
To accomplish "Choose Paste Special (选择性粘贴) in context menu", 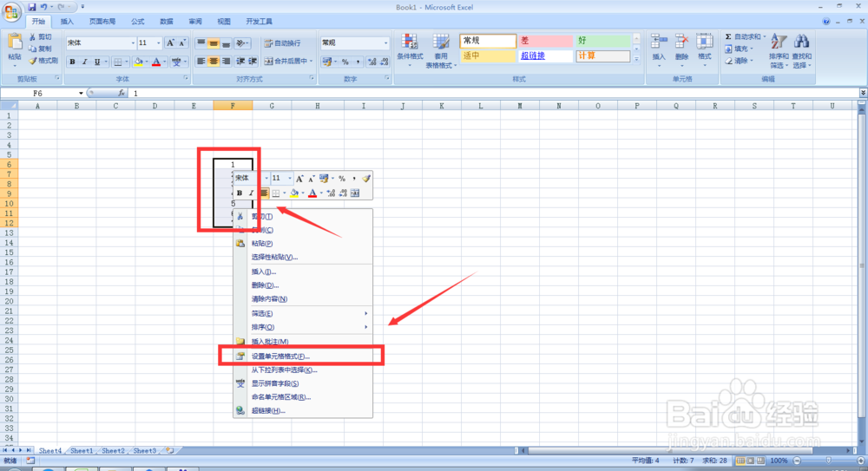I will (x=303, y=257).
